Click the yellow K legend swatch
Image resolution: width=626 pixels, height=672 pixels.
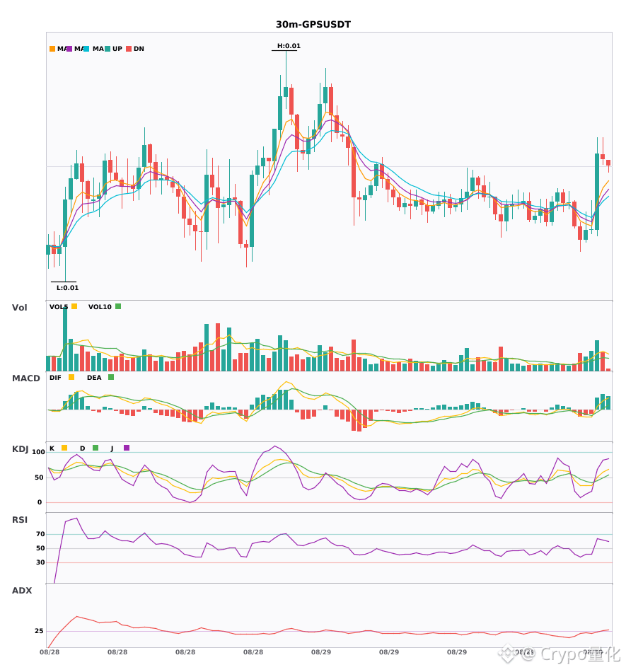(64, 448)
